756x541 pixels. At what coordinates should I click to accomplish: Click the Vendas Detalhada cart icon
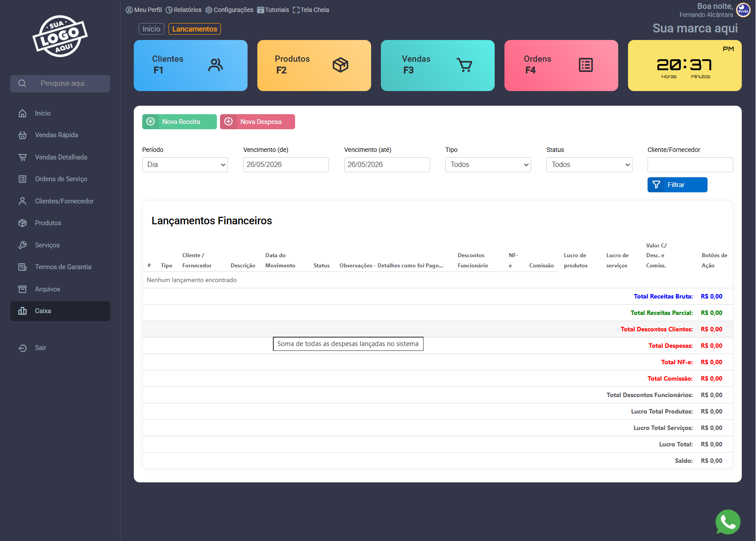tap(23, 157)
